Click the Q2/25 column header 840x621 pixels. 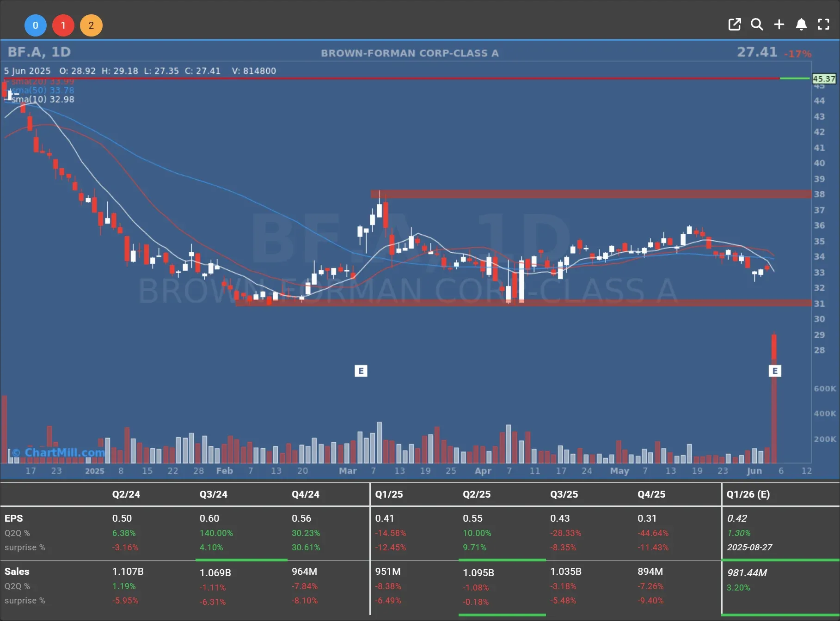tap(477, 494)
